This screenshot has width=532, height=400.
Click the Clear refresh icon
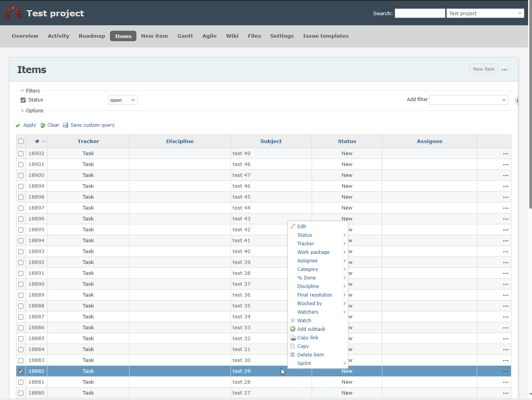[x=43, y=125]
